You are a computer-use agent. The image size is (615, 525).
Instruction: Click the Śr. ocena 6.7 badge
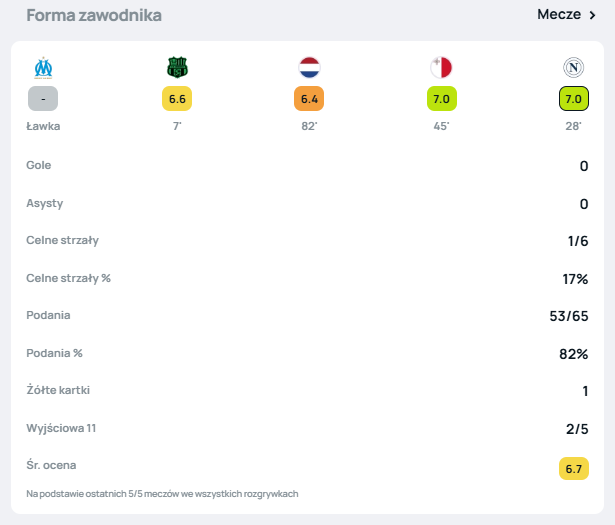pos(574,468)
